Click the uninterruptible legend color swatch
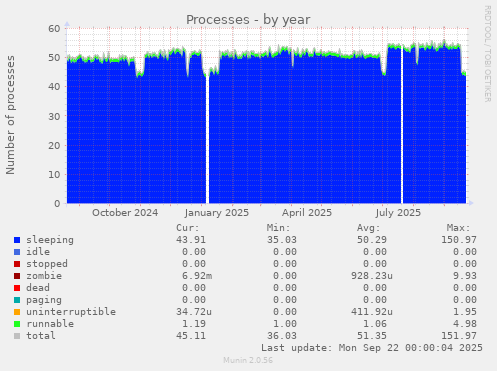 point(17,312)
